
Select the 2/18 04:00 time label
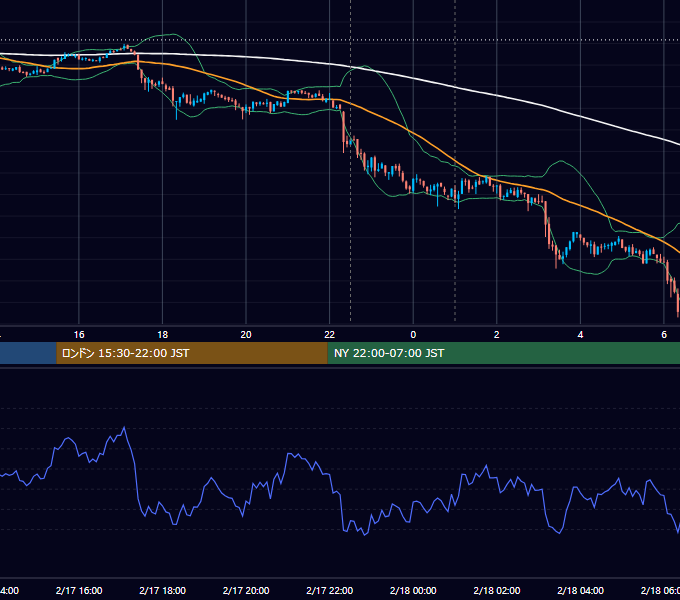tap(580, 590)
